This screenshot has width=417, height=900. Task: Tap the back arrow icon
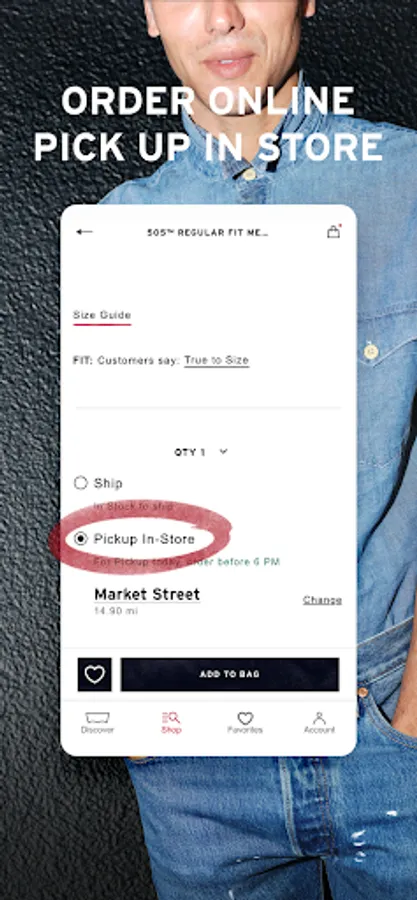tap(84, 232)
